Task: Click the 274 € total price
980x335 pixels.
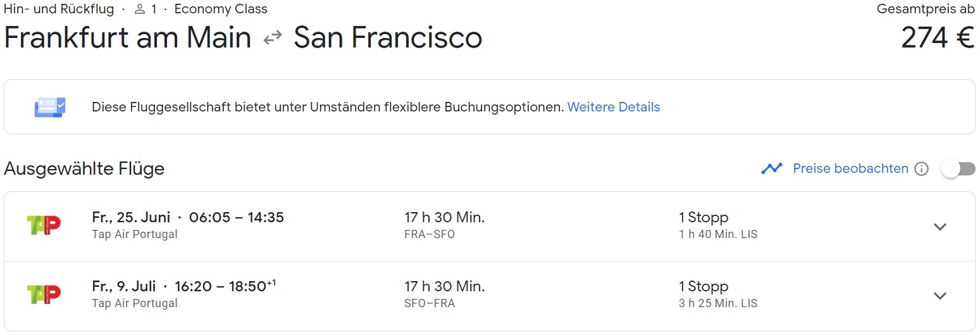Action: coord(938,38)
